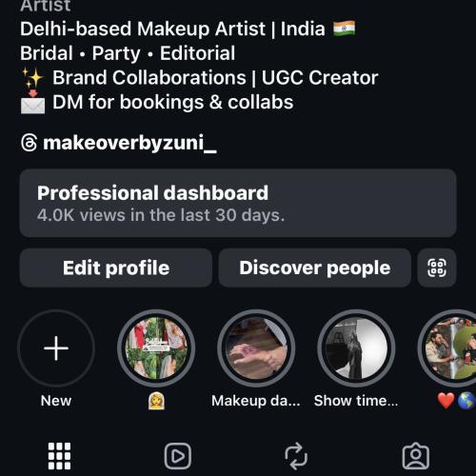Click the Edit profile button

tap(116, 268)
